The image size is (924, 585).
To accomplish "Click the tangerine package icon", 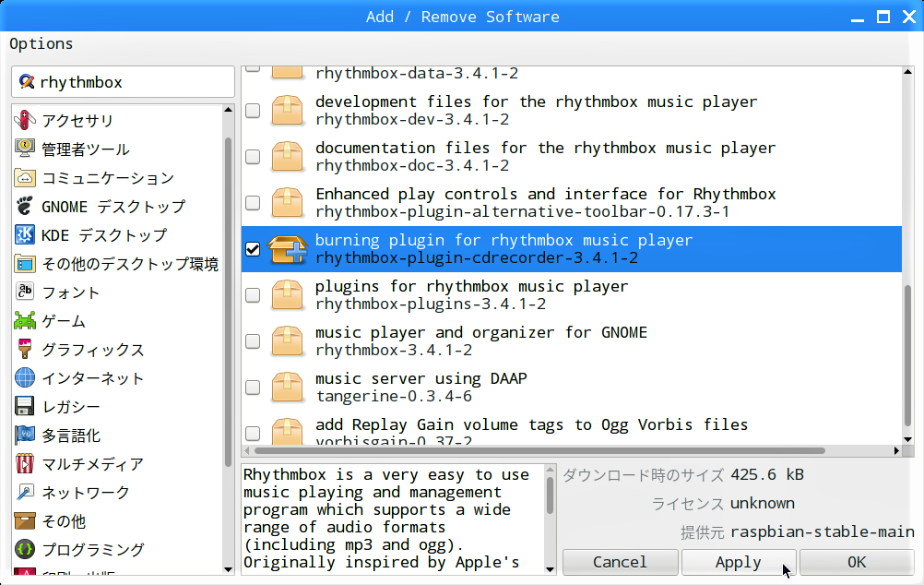I will [x=287, y=387].
